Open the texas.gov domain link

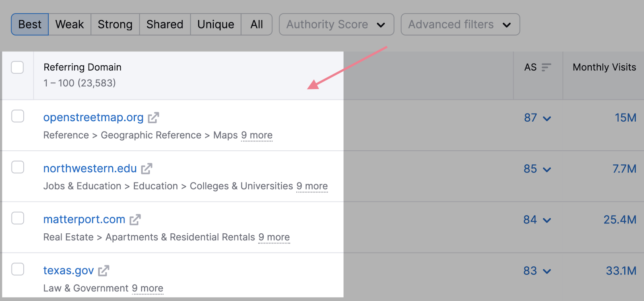[68, 270]
